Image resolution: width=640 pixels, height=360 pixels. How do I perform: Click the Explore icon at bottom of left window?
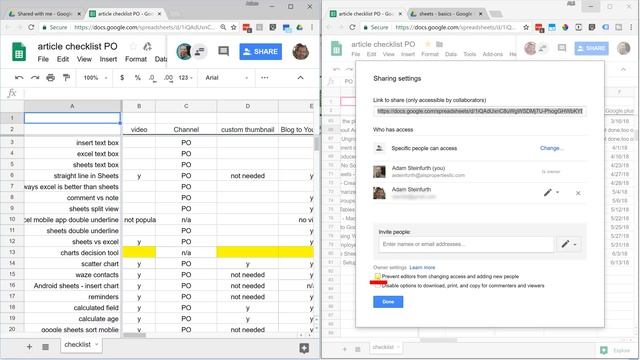[304, 348]
